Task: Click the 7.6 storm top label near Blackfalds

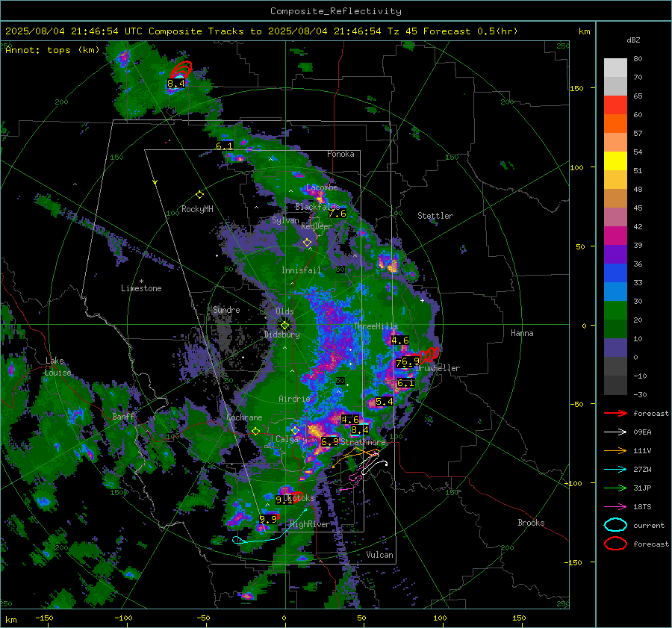Action: 337,214
